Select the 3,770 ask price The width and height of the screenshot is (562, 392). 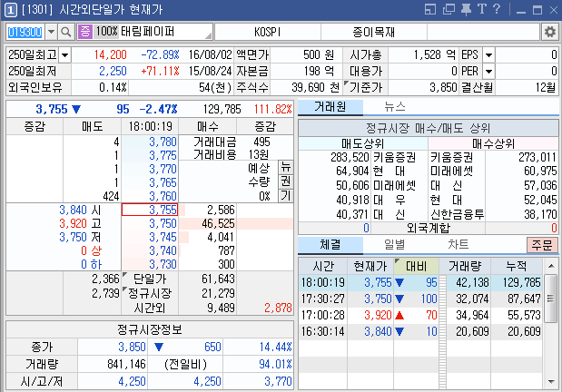150,169
